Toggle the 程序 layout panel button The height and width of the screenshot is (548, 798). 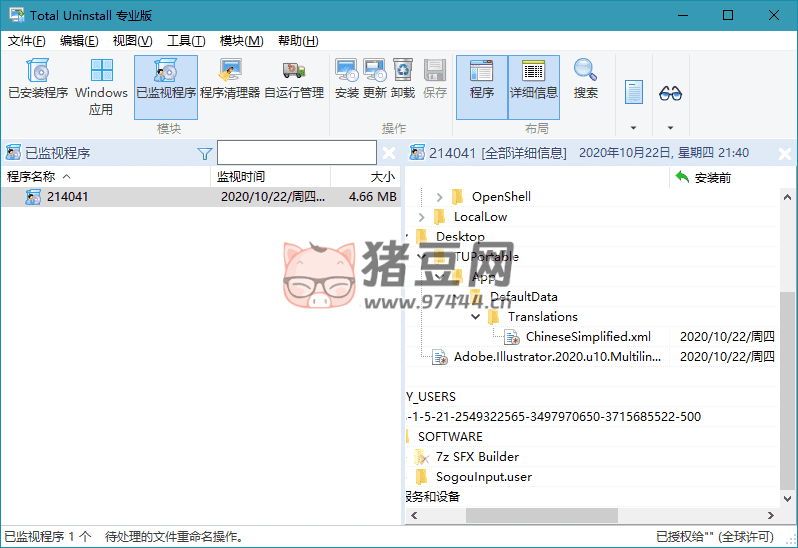pyautogui.click(x=481, y=79)
